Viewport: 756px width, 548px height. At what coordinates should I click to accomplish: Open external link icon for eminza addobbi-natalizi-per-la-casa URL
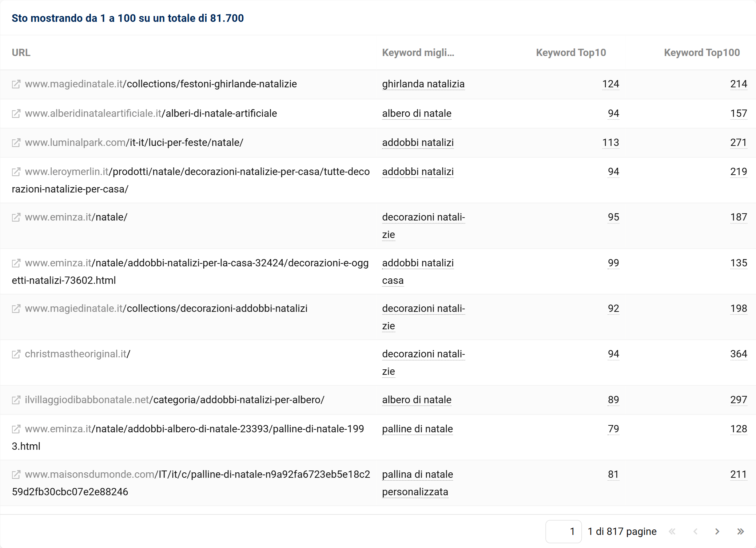16,263
